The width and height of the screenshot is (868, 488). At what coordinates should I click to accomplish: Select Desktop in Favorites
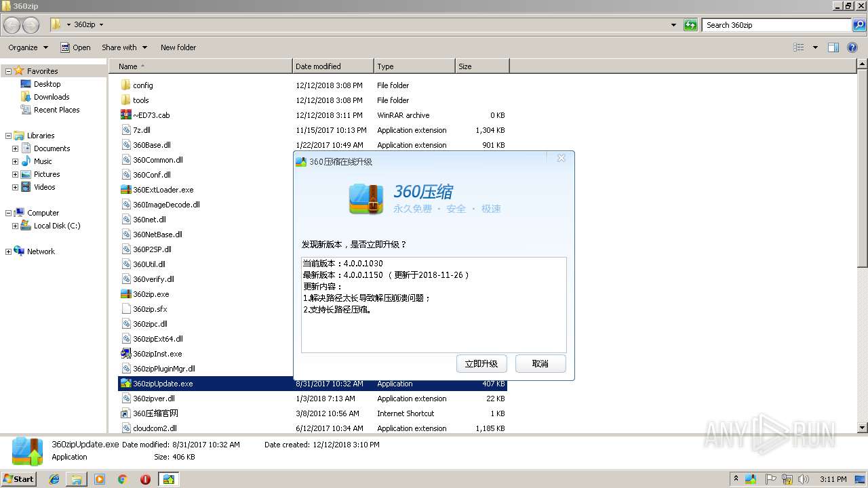[47, 84]
